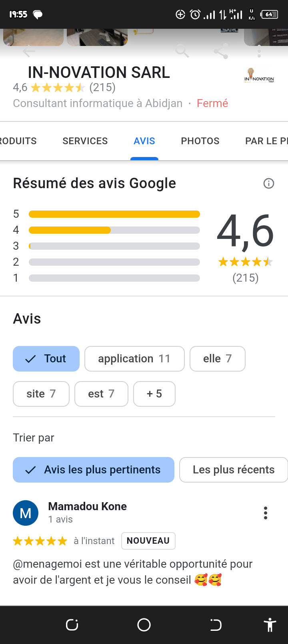Tap the info icon beside Résumé des avis Google
288x644 pixels.
(x=269, y=183)
